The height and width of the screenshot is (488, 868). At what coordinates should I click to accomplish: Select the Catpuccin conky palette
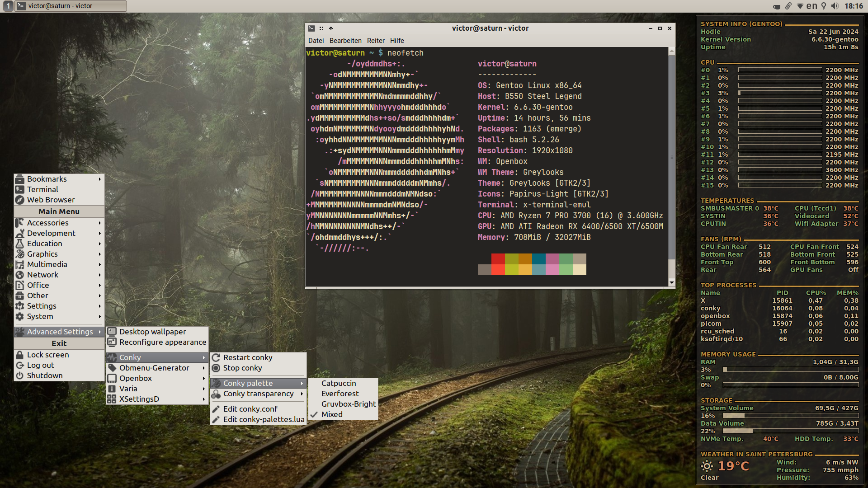coord(339,383)
